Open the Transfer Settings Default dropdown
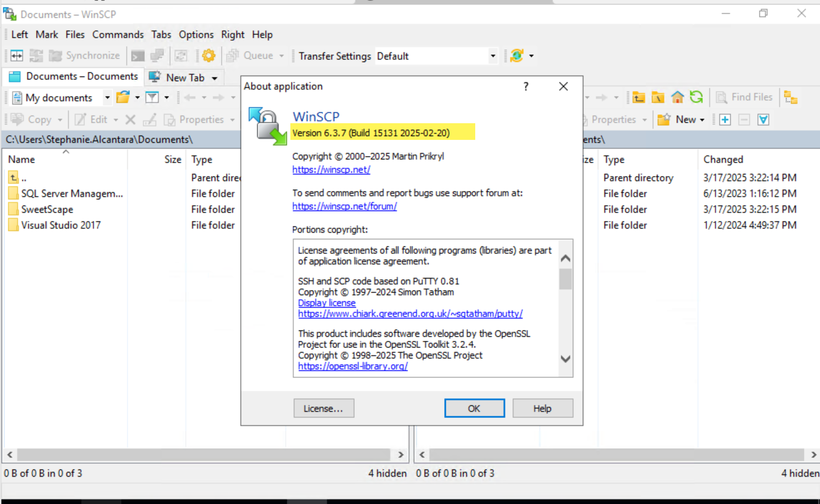The image size is (820, 504). (492, 56)
